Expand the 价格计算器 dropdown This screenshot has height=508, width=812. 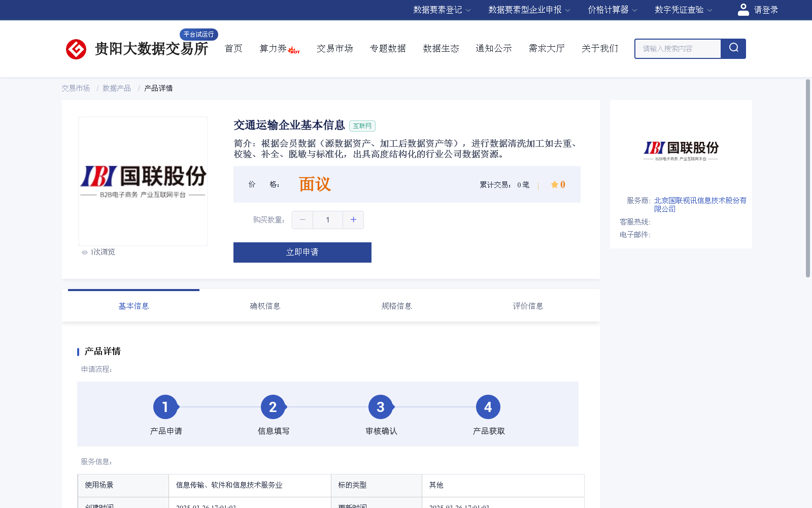coord(612,10)
